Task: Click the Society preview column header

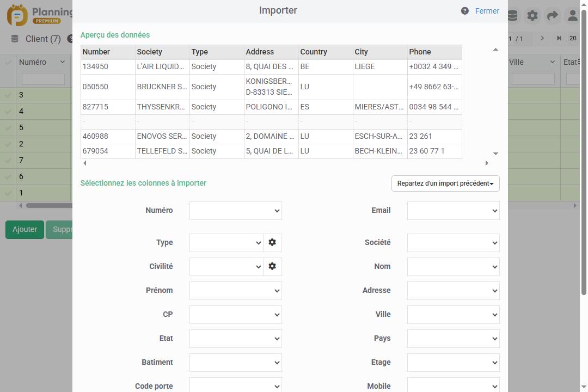Action: [x=162, y=52]
